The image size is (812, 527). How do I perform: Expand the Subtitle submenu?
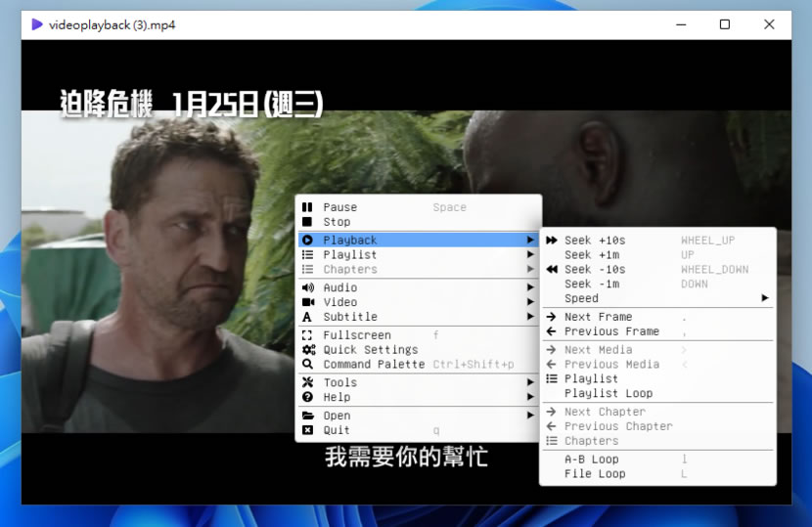tap(350, 317)
